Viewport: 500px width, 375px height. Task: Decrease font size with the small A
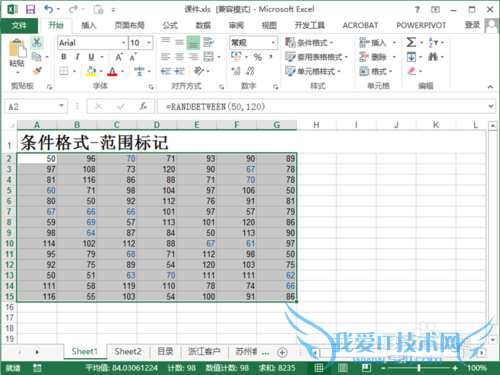click(x=133, y=57)
